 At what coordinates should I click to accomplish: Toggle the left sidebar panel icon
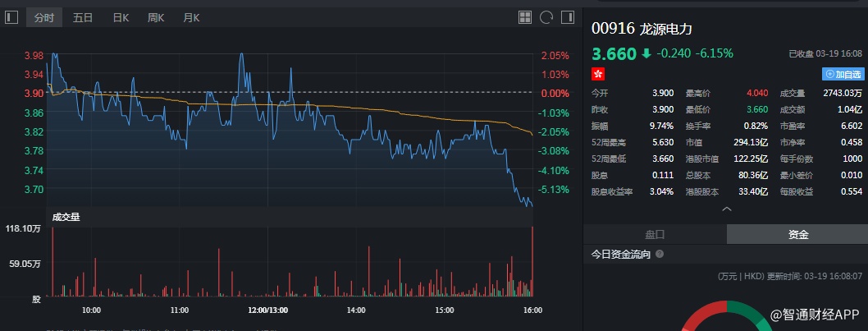[x=11, y=17]
